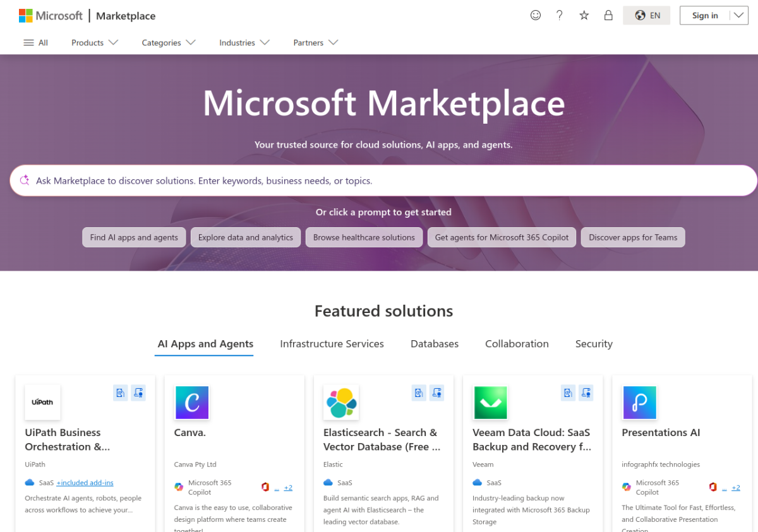758x532 pixels.
Task: Click the Elastic publisher text
Action: (333, 464)
